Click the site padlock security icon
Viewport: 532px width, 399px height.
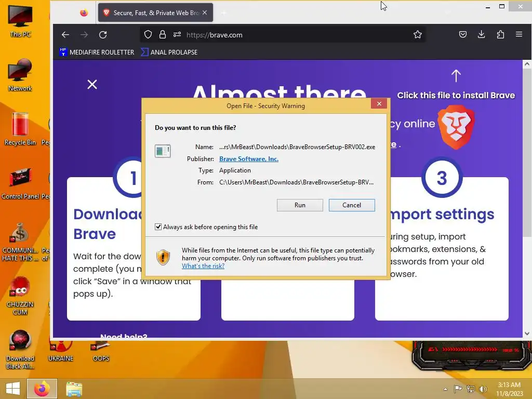[163, 35]
